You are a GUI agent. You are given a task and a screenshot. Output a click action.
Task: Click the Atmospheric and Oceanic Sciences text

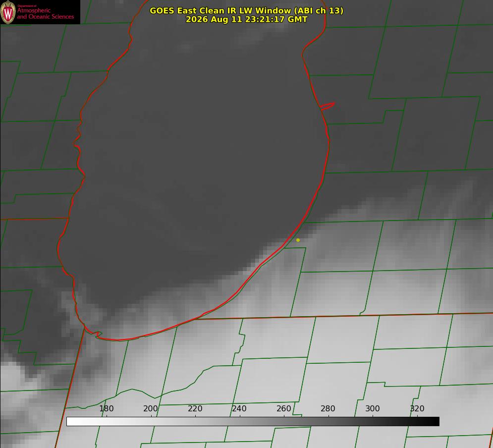[45, 13]
